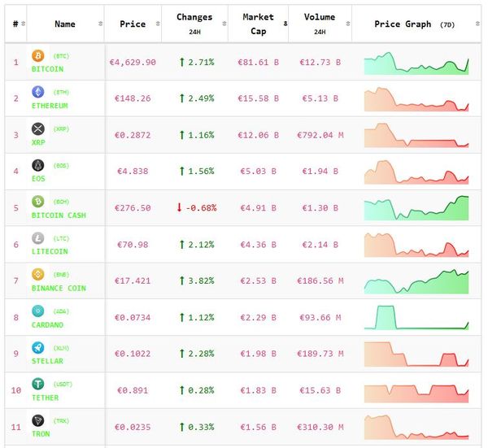Click Bitcoin market cap €81.61 B

259,63
